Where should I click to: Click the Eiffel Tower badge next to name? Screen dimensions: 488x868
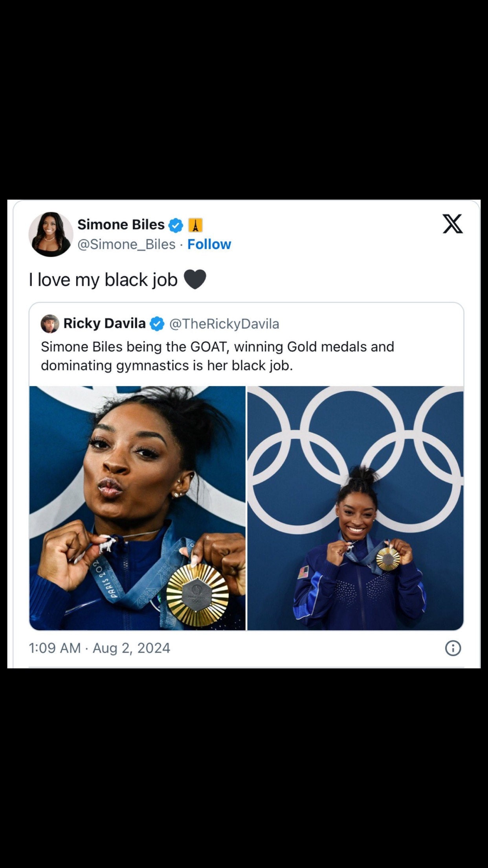tap(195, 225)
